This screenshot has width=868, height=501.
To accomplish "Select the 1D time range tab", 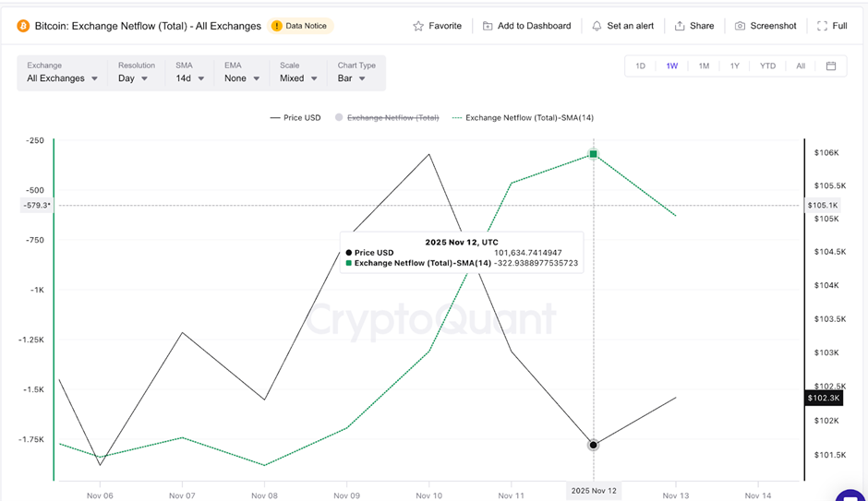I will (x=640, y=66).
